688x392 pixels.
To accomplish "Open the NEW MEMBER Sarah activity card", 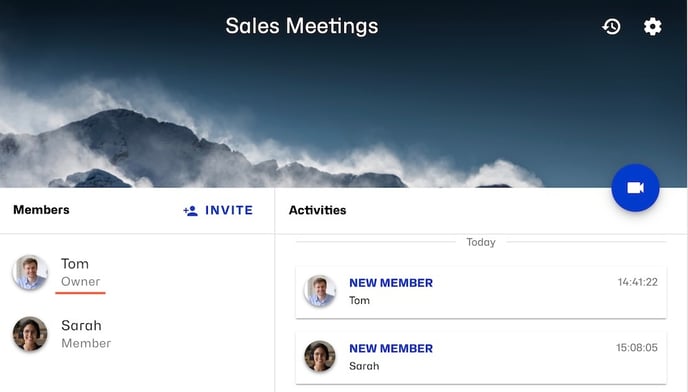I will coord(481,357).
